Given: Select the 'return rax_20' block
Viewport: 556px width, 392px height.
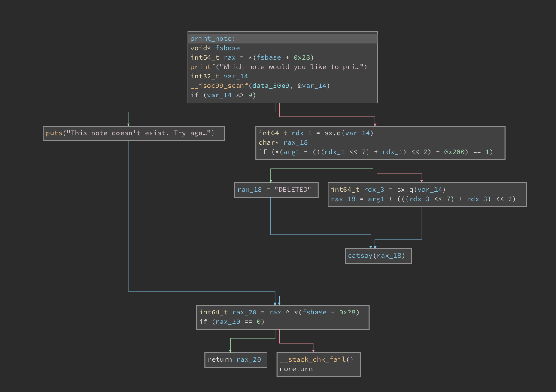Looking at the screenshot, I should [x=236, y=359].
